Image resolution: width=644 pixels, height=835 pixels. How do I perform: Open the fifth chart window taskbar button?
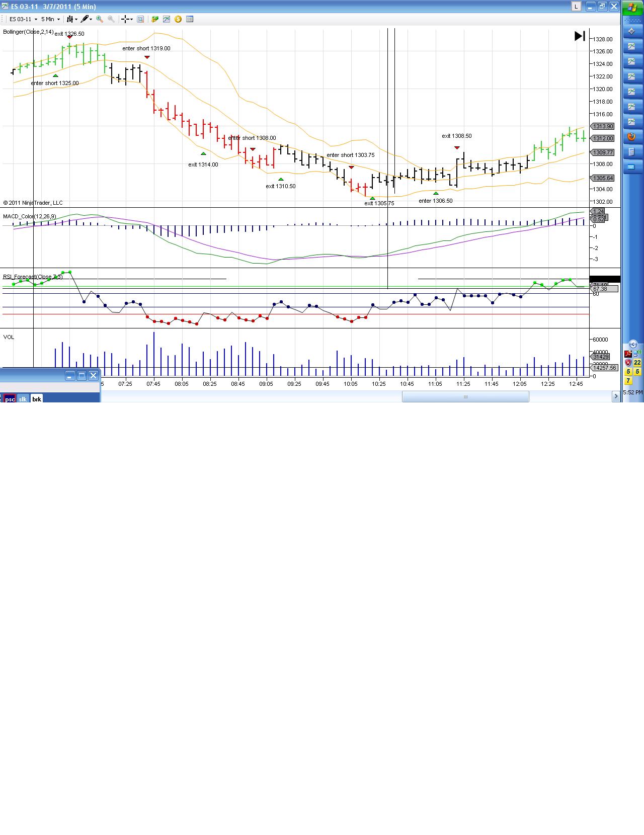click(x=632, y=107)
